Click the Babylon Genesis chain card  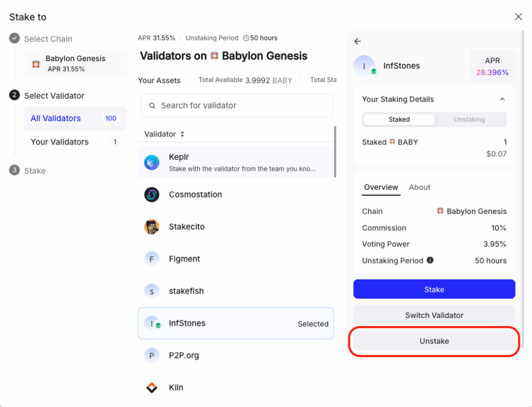tap(75, 64)
